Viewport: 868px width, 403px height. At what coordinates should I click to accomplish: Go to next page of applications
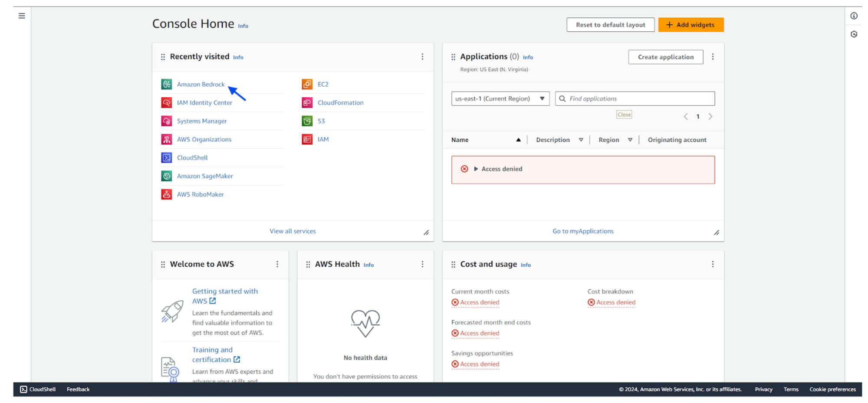pyautogui.click(x=710, y=116)
